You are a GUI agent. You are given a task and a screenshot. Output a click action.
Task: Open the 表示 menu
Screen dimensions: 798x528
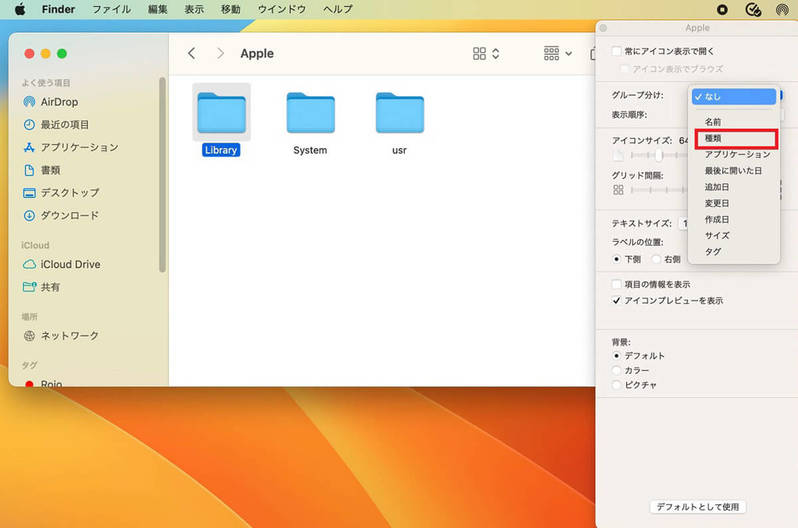click(x=194, y=9)
